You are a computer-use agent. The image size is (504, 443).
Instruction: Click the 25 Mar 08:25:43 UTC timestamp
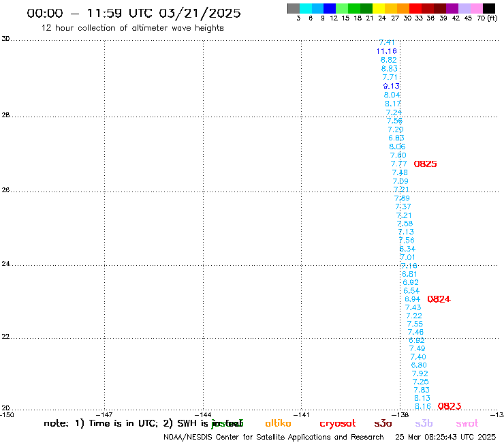click(x=445, y=438)
